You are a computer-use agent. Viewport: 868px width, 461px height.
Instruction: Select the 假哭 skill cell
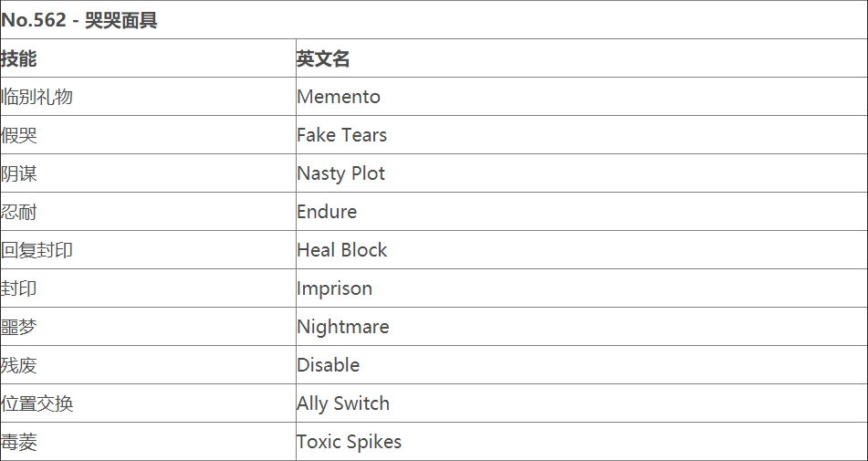(x=19, y=135)
